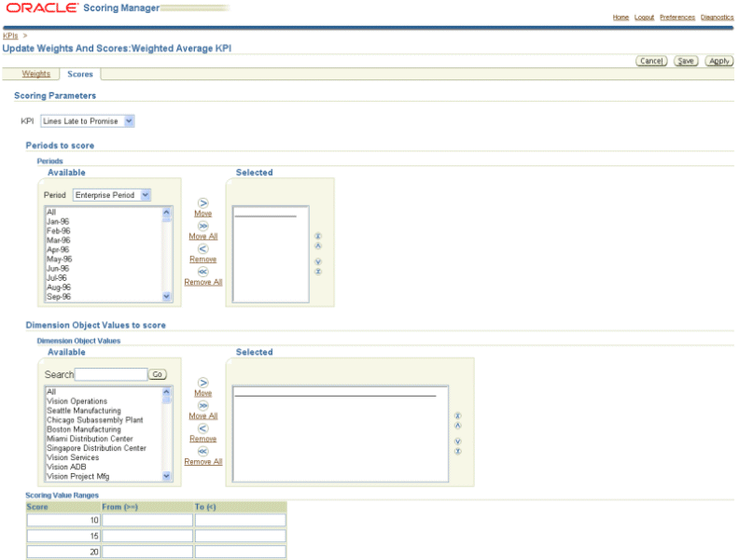This screenshot has width=739, height=560.
Task: Move selected period down one icon
Action: [318, 261]
